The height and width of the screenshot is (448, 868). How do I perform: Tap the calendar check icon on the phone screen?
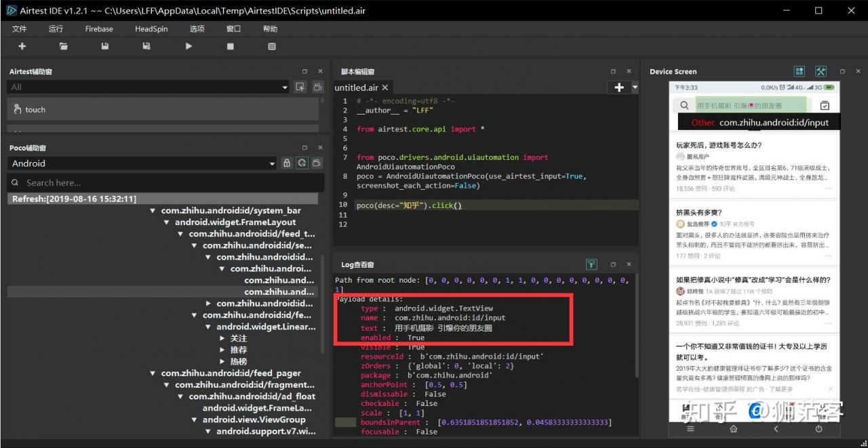(825, 106)
